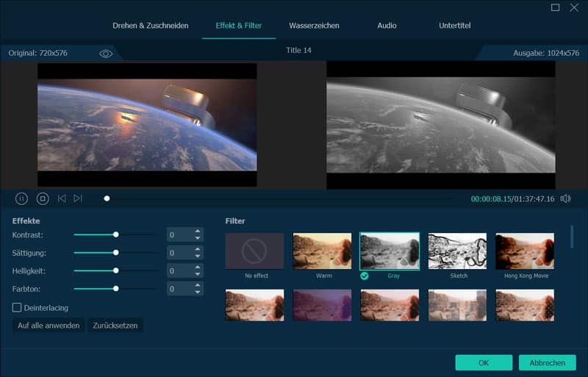Select the Gray filter thumbnail
Screen dimensions: 588x377
390,251
